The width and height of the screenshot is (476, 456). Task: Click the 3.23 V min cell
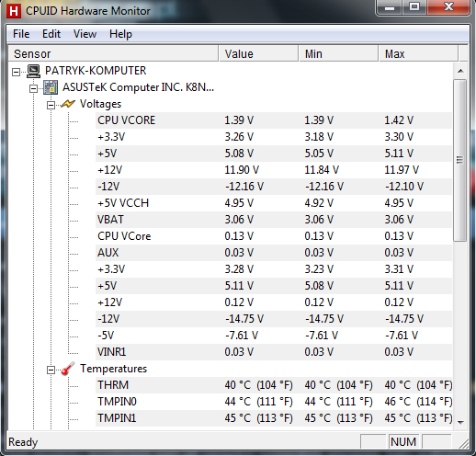tap(319, 269)
